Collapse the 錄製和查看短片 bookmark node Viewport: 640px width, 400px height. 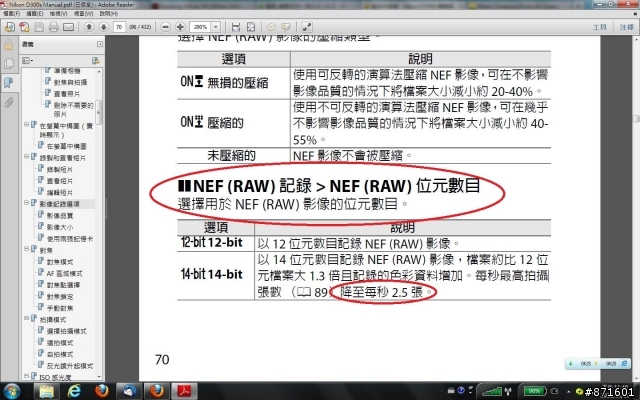click(x=26, y=156)
